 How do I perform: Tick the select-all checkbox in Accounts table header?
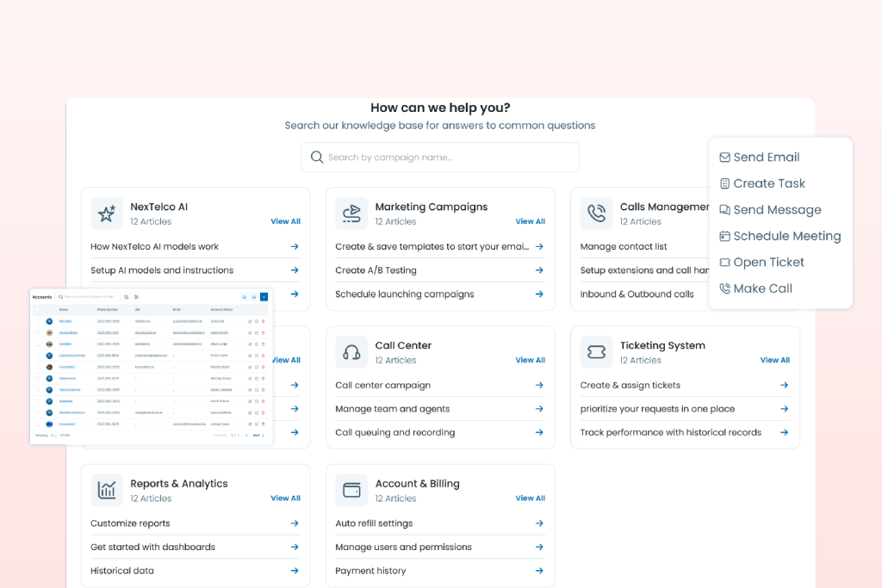[37, 309]
